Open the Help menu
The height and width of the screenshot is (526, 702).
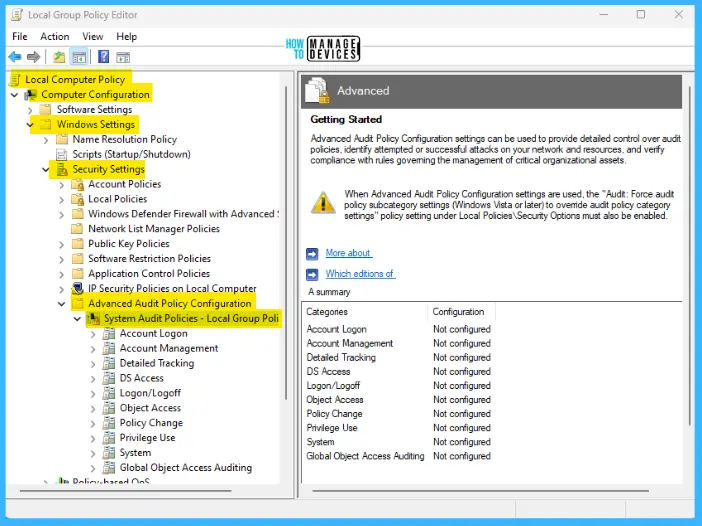[126, 36]
